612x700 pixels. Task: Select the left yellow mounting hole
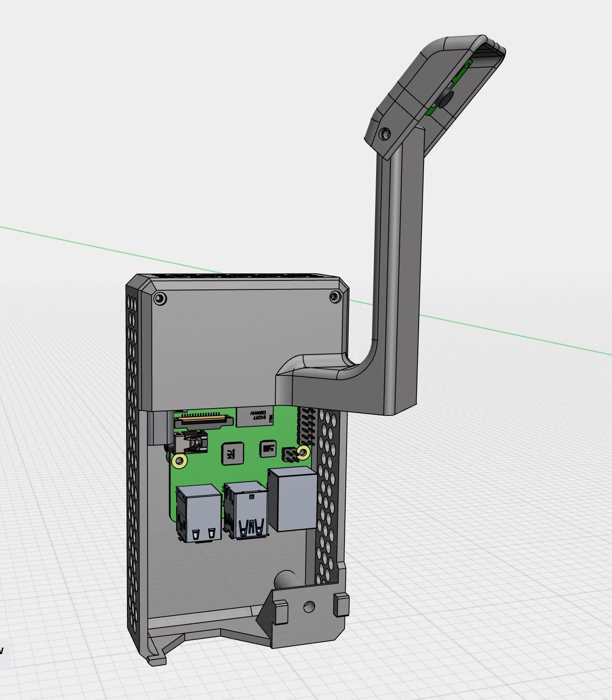pos(179,461)
